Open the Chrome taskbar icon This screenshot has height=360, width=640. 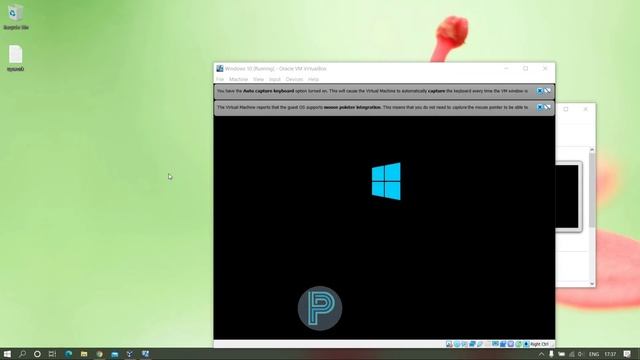[99, 354]
